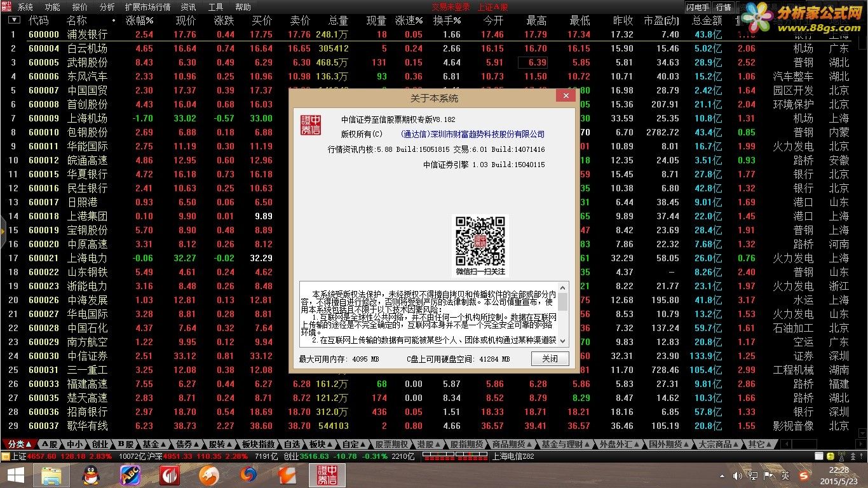Viewport: 868px width, 488px height.
Task: Select the 板块指数 tab
Action: pos(259,444)
